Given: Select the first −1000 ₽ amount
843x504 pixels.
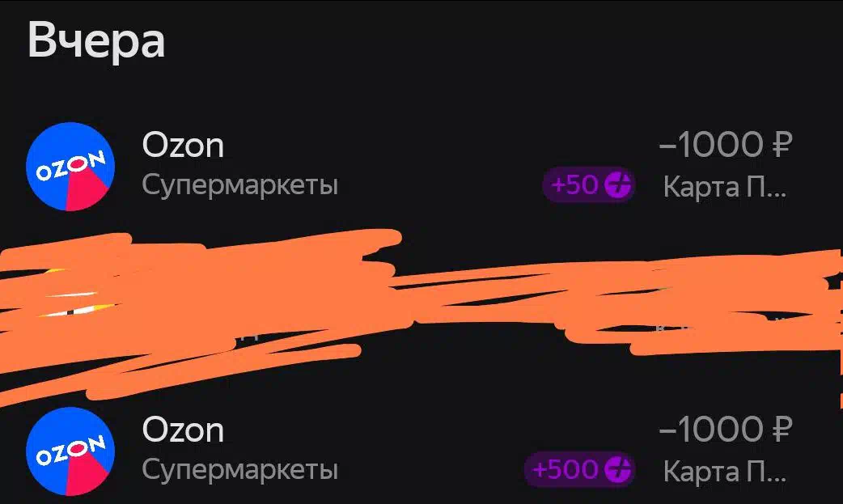Looking at the screenshot, I should 726,144.
